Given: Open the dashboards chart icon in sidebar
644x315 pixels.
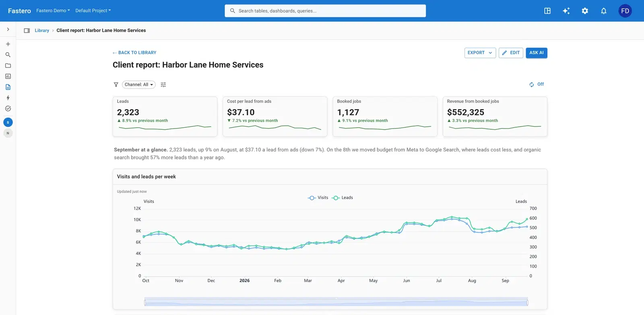Looking at the screenshot, I should pyautogui.click(x=8, y=76).
